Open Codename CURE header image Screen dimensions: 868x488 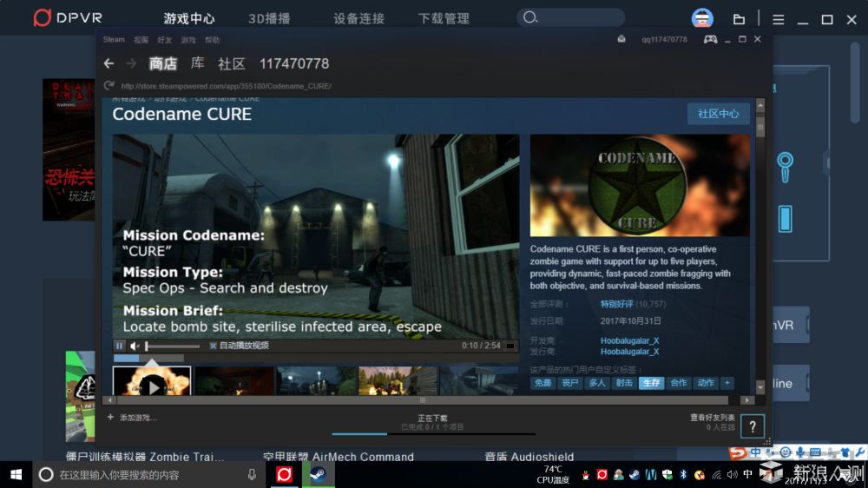(x=640, y=185)
